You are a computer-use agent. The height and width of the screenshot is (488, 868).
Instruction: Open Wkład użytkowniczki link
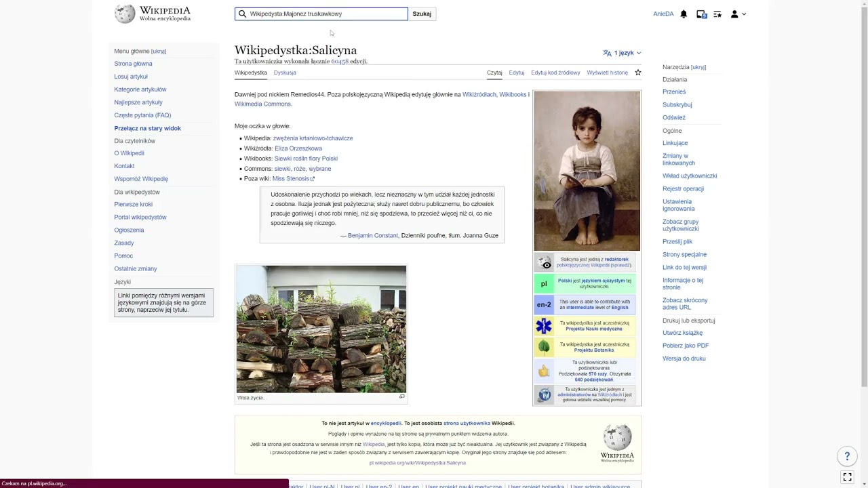pos(690,176)
